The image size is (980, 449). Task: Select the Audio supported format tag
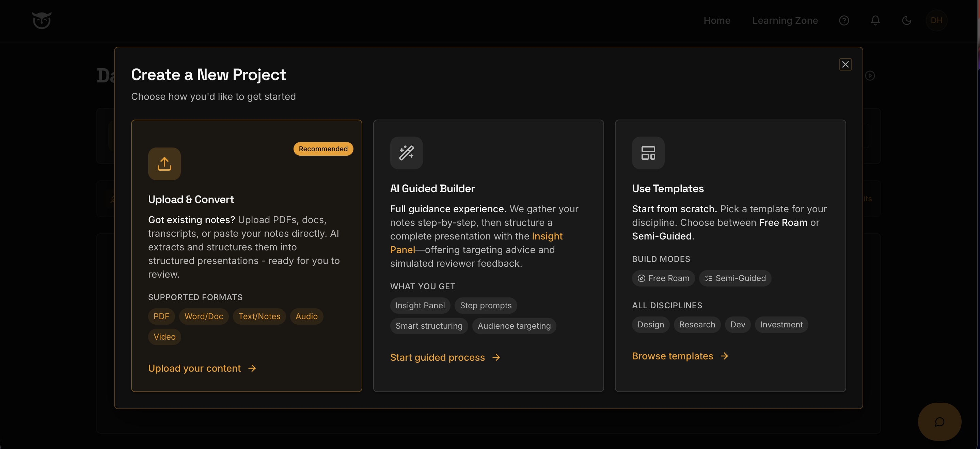coord(306,316)
